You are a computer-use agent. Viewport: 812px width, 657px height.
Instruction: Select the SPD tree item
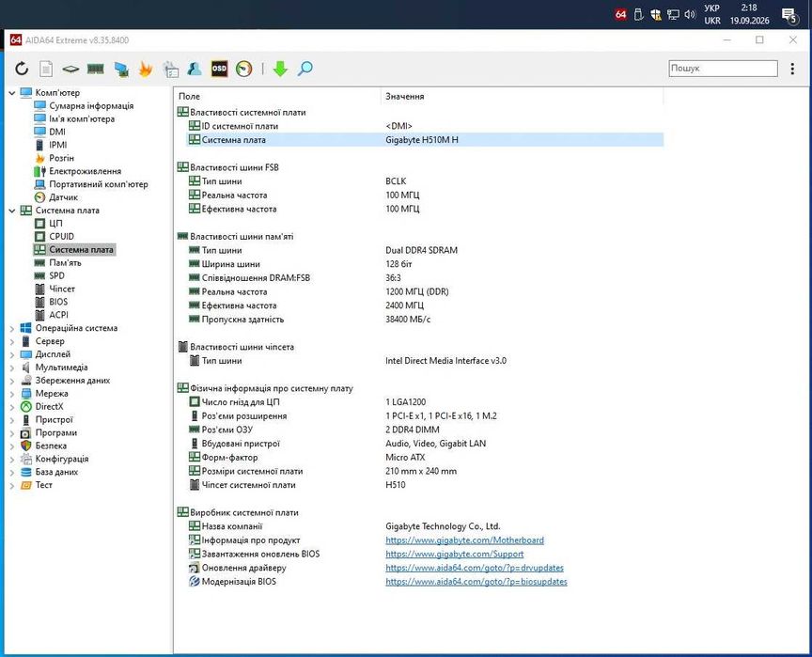pyautogui.click(x=56, y=275)
